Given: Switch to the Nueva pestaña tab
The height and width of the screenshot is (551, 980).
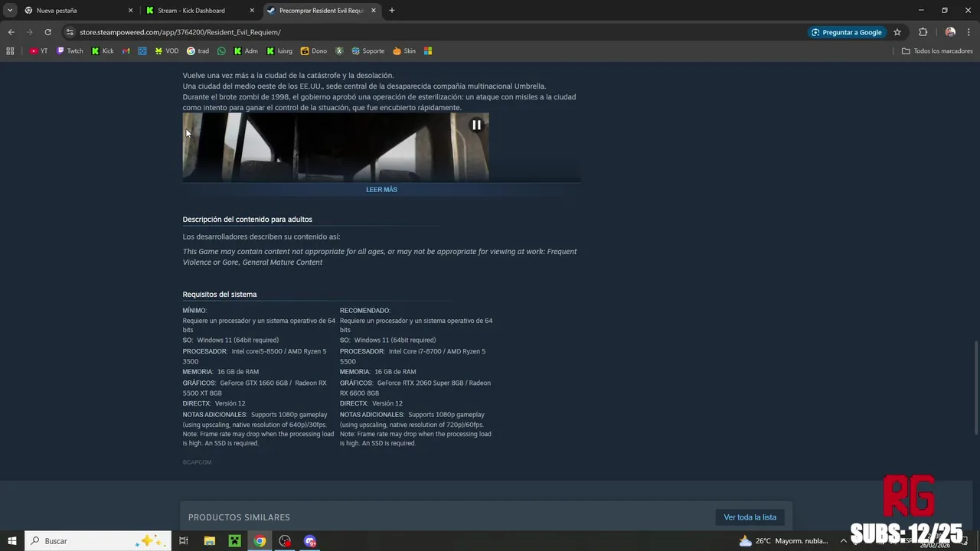Looking at the screenshot, I should pyautogui.click(x=79, y=11).
